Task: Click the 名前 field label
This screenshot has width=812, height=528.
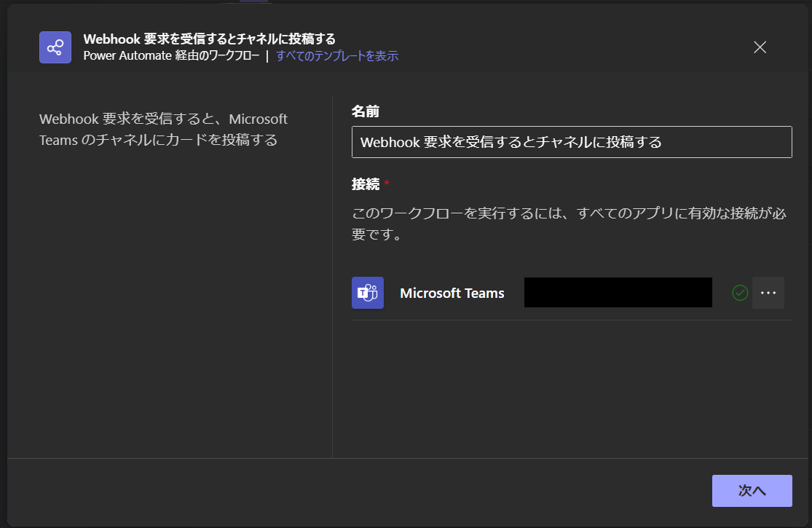Action: click(x=366, y=111)
